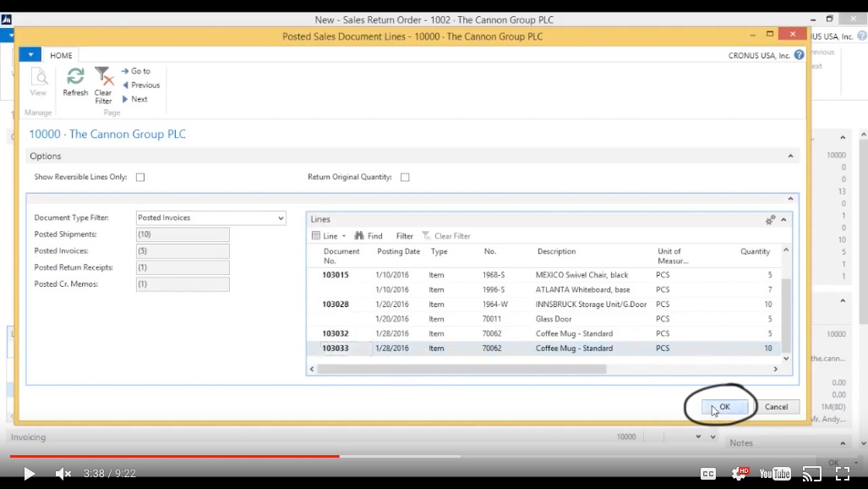Select document number 103033
868x489 pixels.
(336, 349)
